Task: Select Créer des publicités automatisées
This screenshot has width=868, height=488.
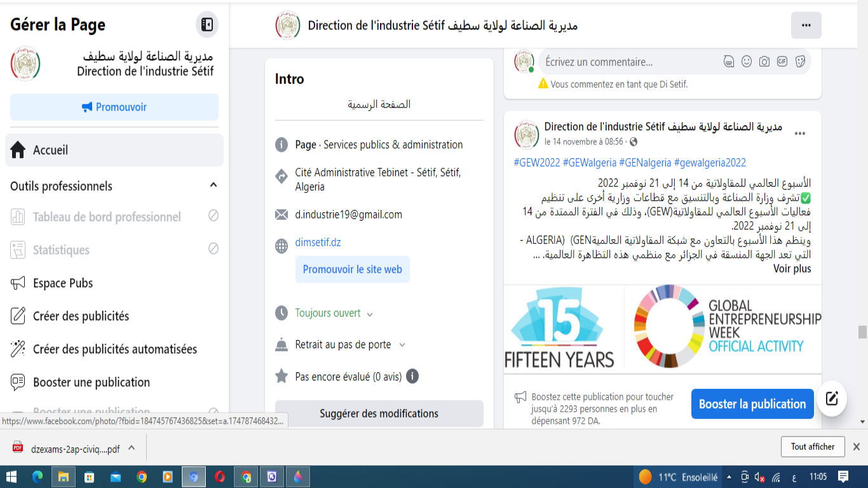Action: point(114,349)
